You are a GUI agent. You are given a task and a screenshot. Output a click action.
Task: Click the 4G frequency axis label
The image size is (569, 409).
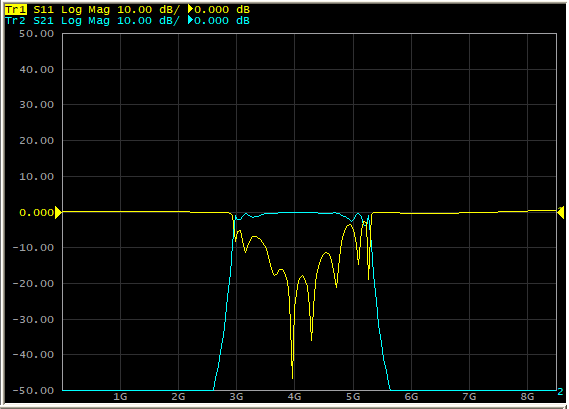(x=294, y=397)
